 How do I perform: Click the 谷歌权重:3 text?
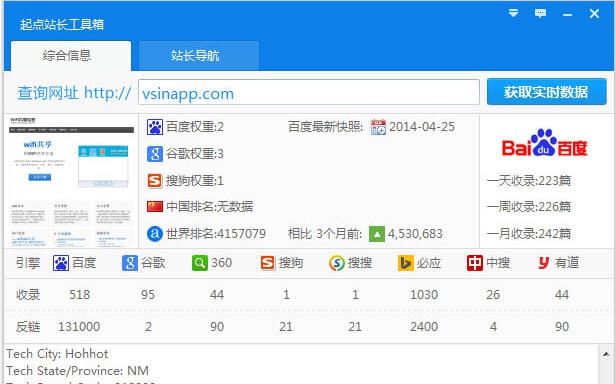click(195, 154)
